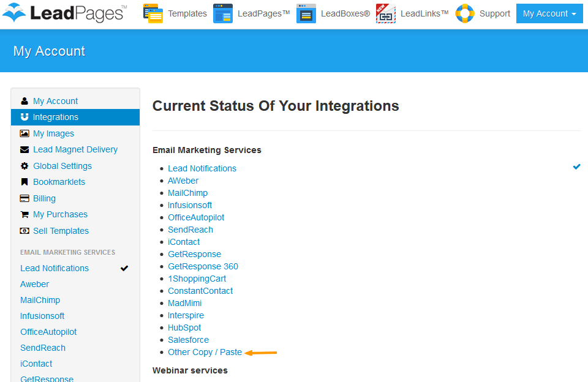The height and width of the screenshot is (382, 588).
Task: Open LeadPages™ in the top menu
Action: pyautogui.click(x=263, y=13)
